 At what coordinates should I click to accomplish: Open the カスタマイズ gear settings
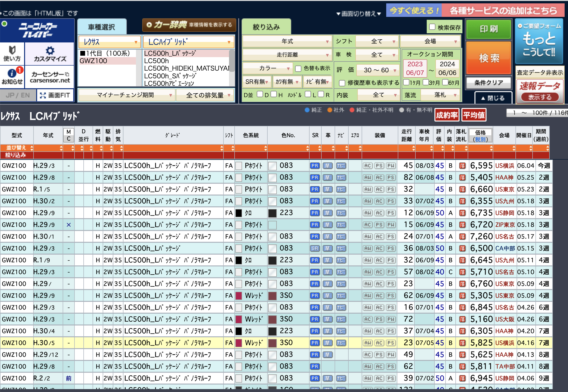50,54
